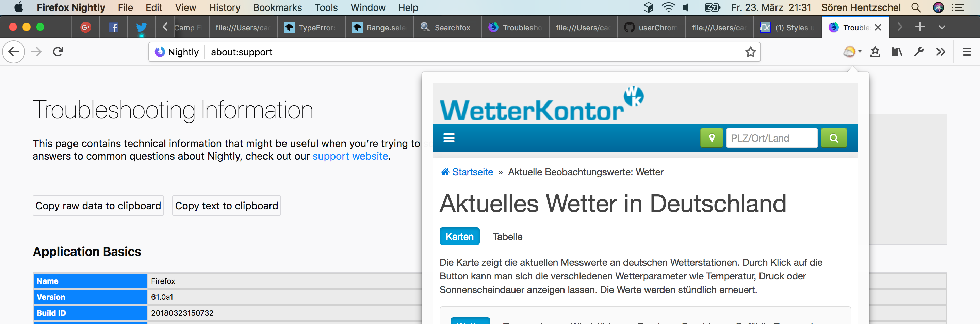The width and height of the screenshot is (980, 324).
Task: Select the pinned Google+ tab
Action: [x=86, y=27]
